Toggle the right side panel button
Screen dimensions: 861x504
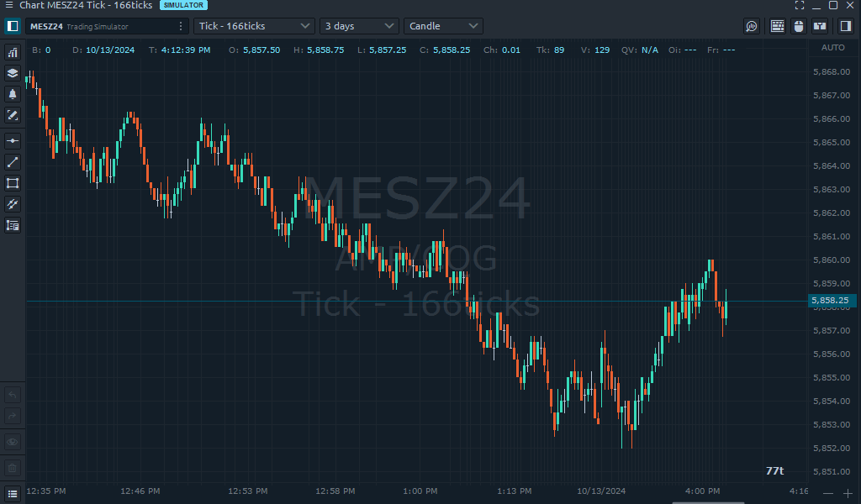point(846,26)
